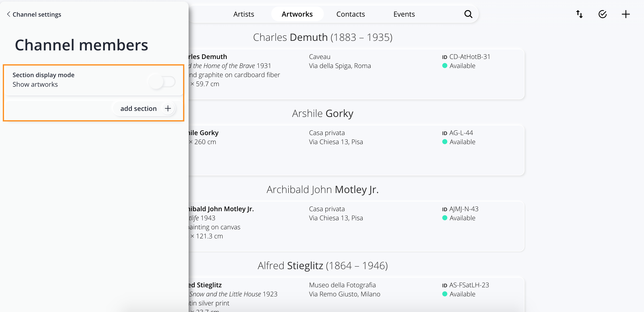Open search with the magnifier icon

[x=468, y=14]
